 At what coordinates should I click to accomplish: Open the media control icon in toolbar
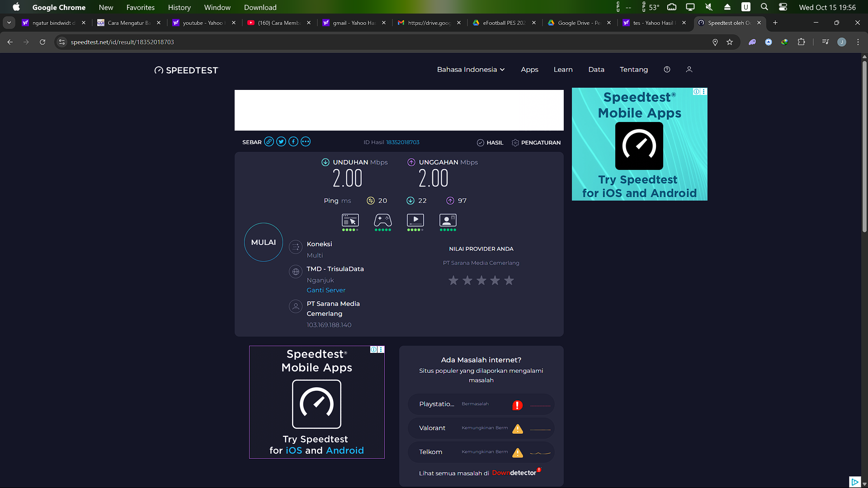click(826, 42)
